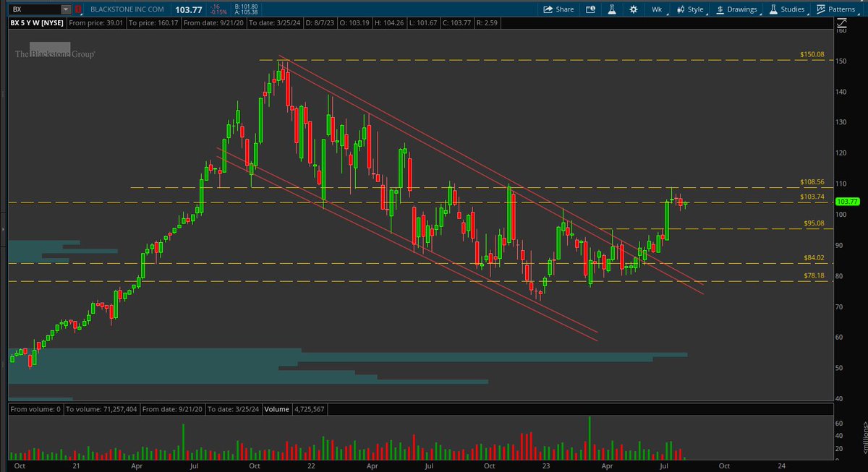The image size is (868, 472).
Task: Click the $95.08 price level label
Action: (x=814, y=223)
